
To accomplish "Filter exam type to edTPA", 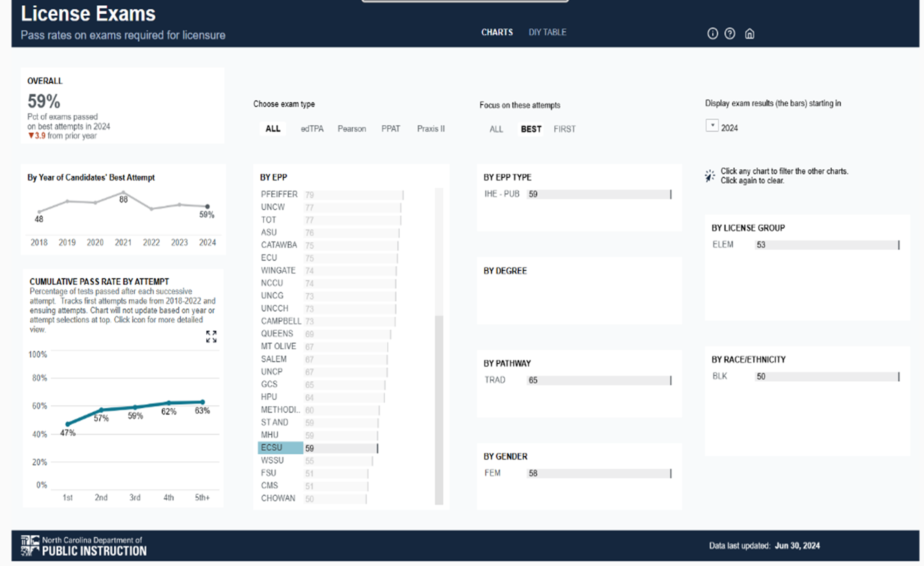I will coord(312,129).
